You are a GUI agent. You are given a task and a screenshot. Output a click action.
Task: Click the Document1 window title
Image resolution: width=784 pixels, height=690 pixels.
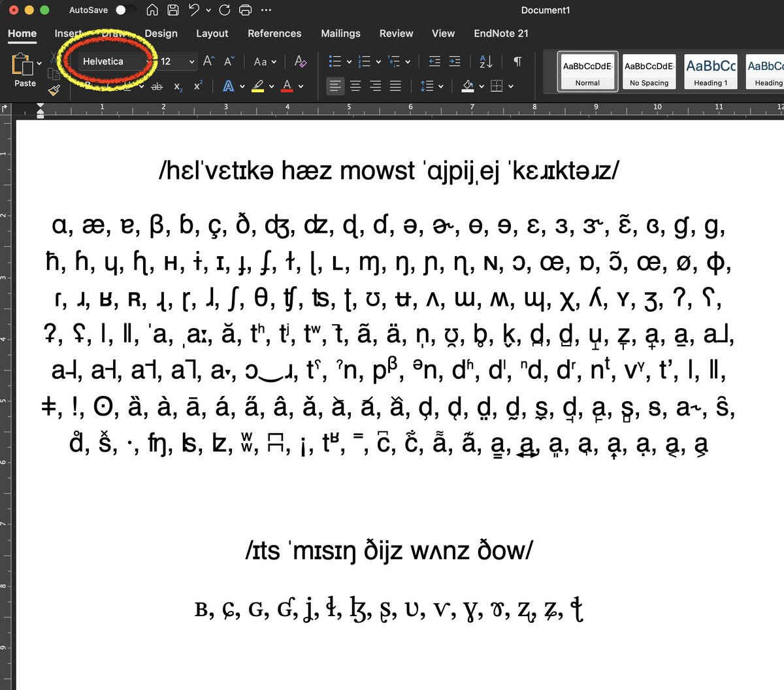pos(546,10)
